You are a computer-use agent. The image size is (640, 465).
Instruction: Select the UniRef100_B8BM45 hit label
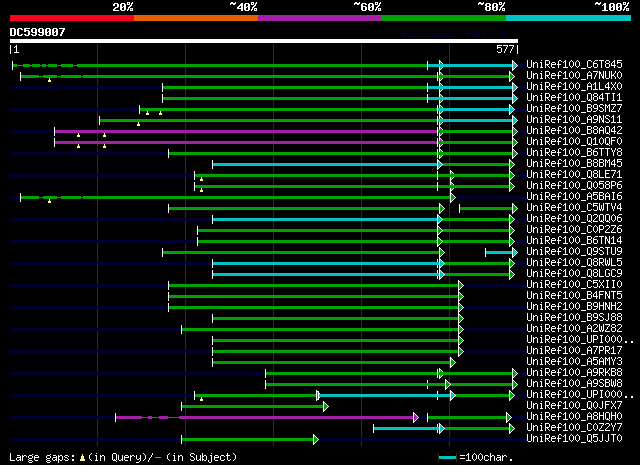574,164
